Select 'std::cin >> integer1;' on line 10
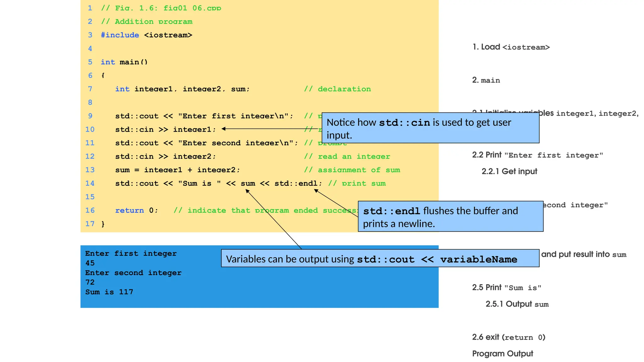644x362 pixels. 166,129
